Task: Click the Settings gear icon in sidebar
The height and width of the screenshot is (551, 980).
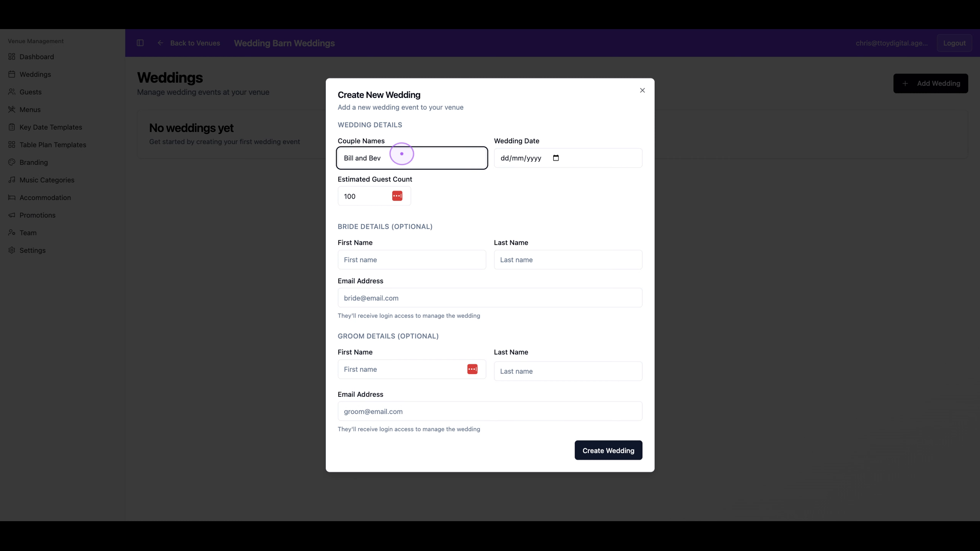Action: tap(12, 250)
